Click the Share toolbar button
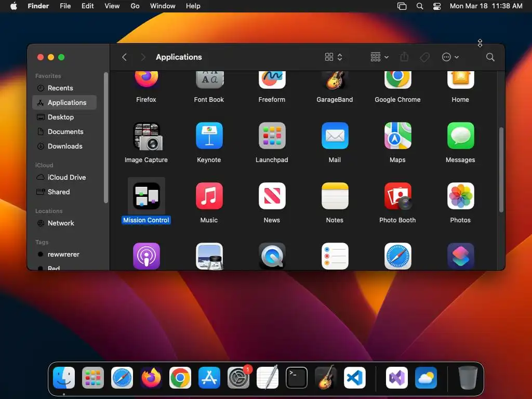Image resolution: width=532 pixels, height=399 pixels. (404, 57)
